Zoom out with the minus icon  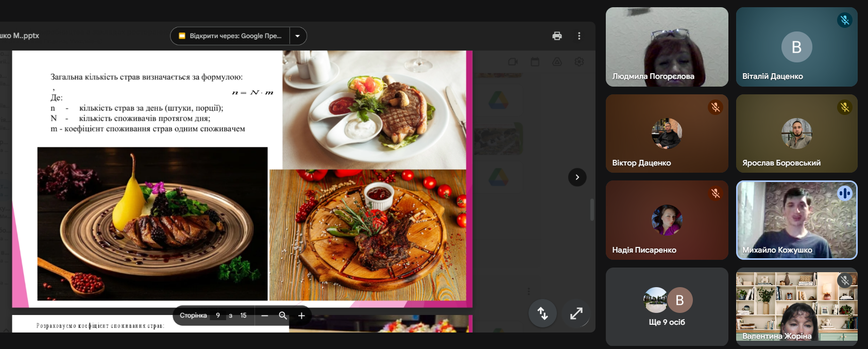coord(265,315)
